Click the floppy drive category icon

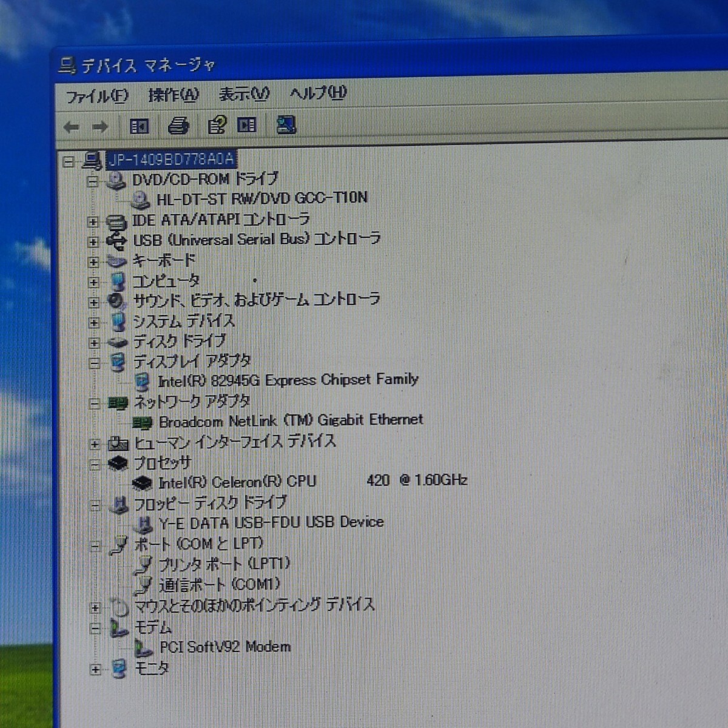120,505
